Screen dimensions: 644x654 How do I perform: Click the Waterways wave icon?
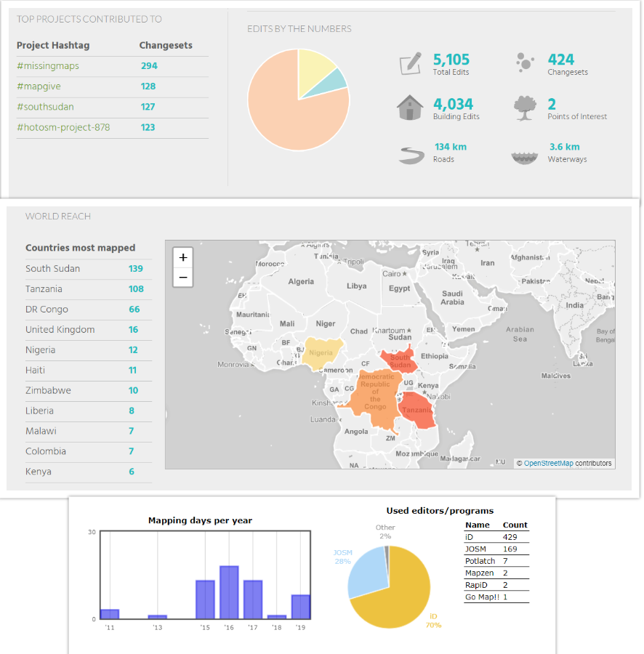(x=525, y=155)
